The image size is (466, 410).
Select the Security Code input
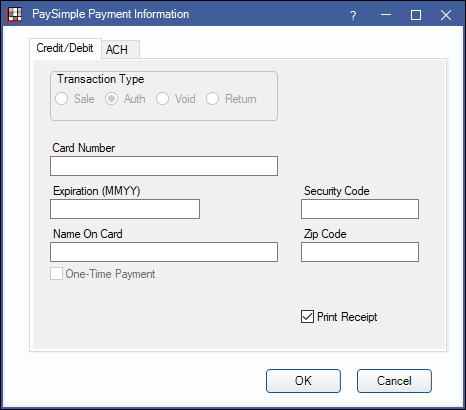click(x=360, y=209)
